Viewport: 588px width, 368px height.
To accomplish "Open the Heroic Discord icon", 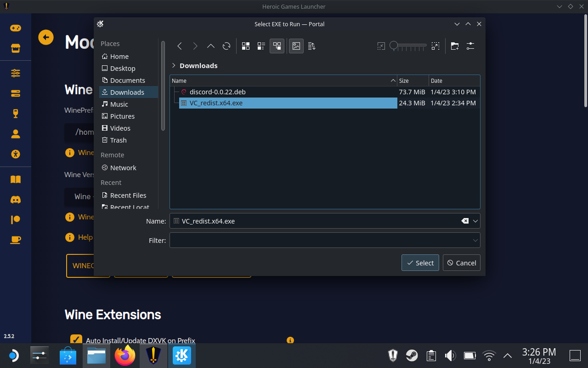I will pyautogui.click(x=16, y=199).
